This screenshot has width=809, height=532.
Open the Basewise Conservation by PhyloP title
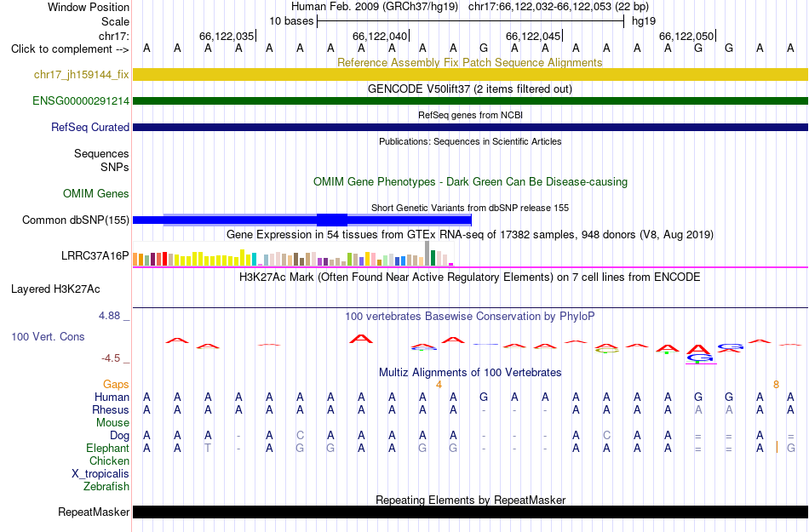click(470, 316)
